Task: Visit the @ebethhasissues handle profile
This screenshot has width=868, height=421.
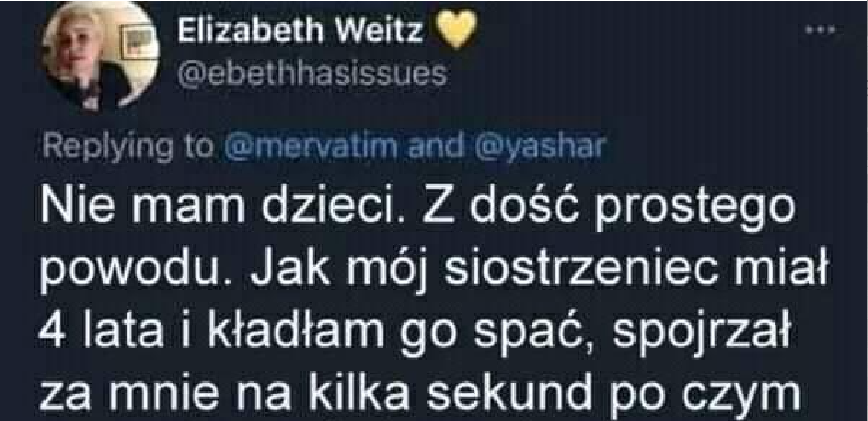Action: (x=312, y=75)
